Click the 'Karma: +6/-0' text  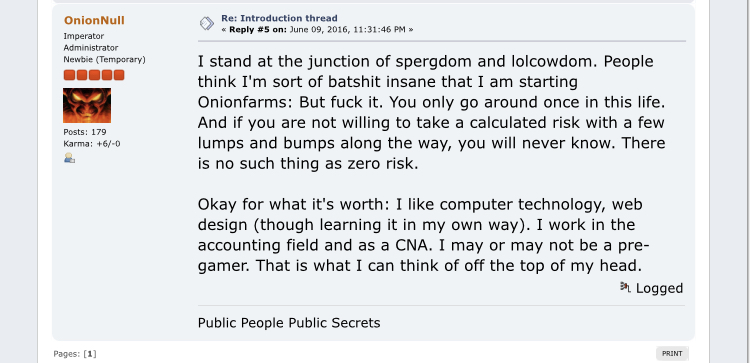92,144
